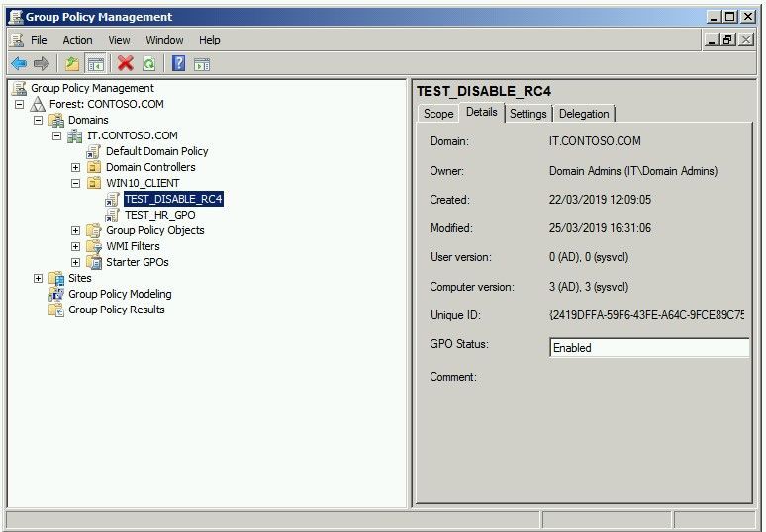Switch to the Settings tab

pyautogui.click(x=528, y=114)
